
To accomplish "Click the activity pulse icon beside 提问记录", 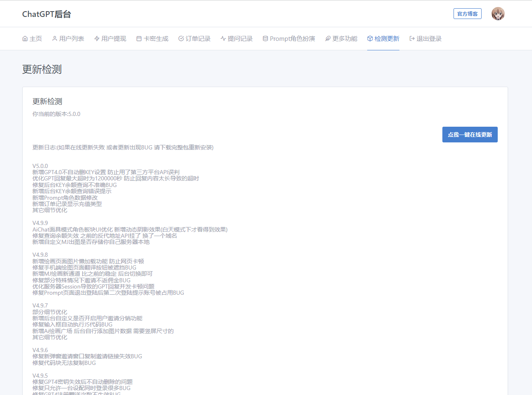I will [223, 39].
